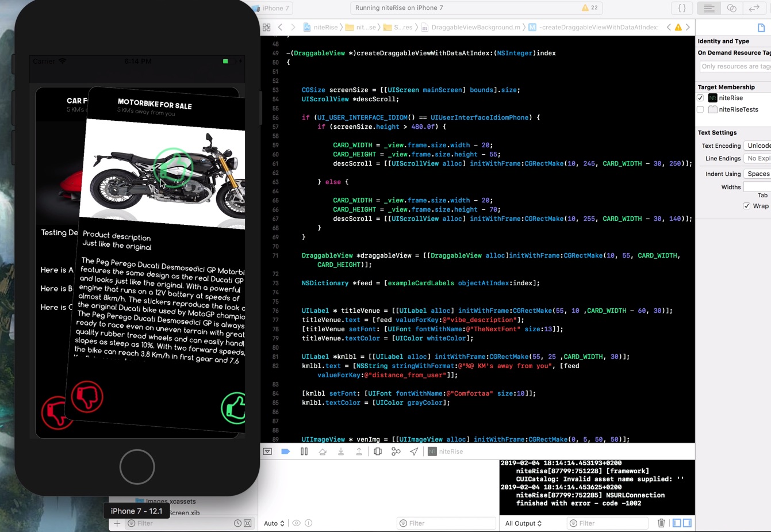Click the source control status filter icon
Screen dimensions: 771x532
247,523
